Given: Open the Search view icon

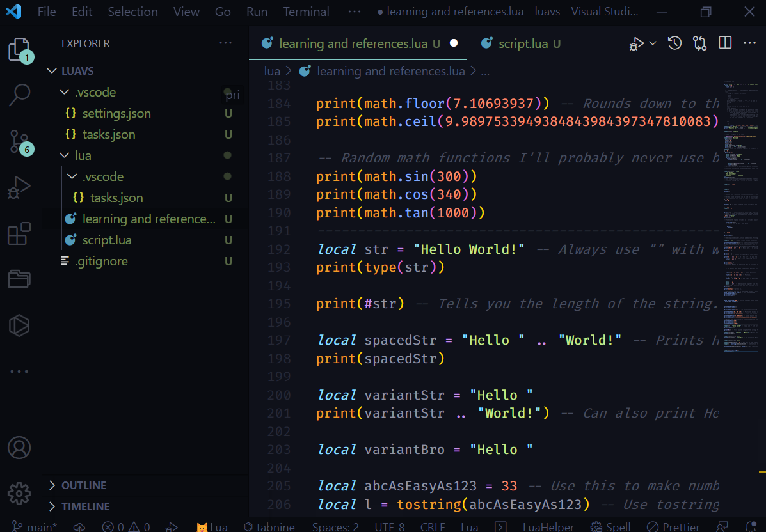Looking at the screenshot, I should 20,95.
